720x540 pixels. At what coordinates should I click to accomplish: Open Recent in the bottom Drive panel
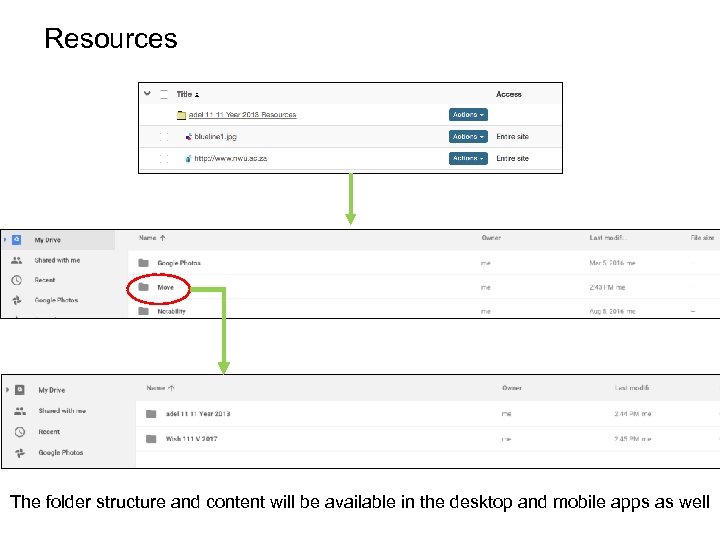click(49, 432)
